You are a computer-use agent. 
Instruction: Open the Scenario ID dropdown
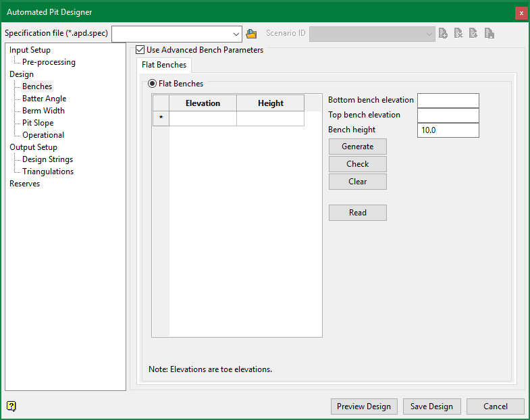tap(429, 33)
